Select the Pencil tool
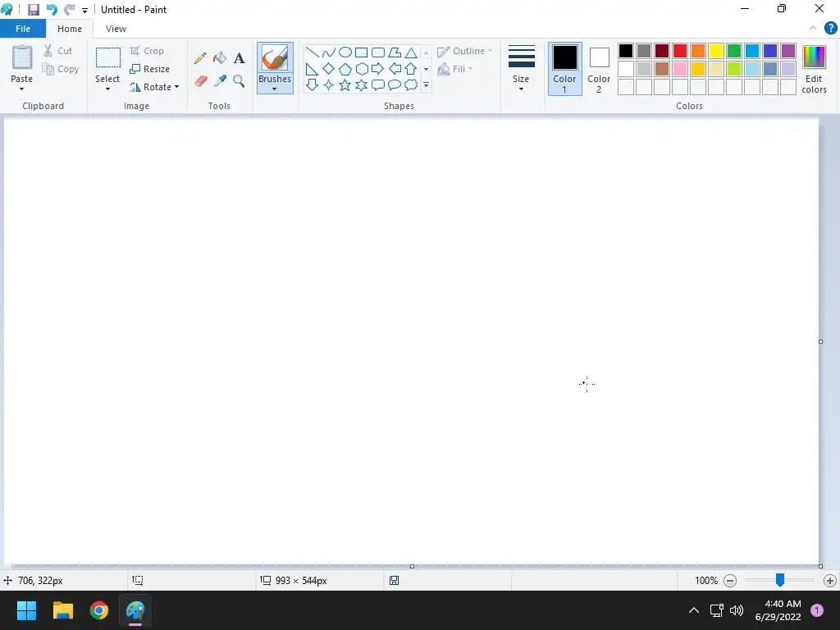Image resolution: width=840 pixels, height=630 pixels. click(200, 58)
